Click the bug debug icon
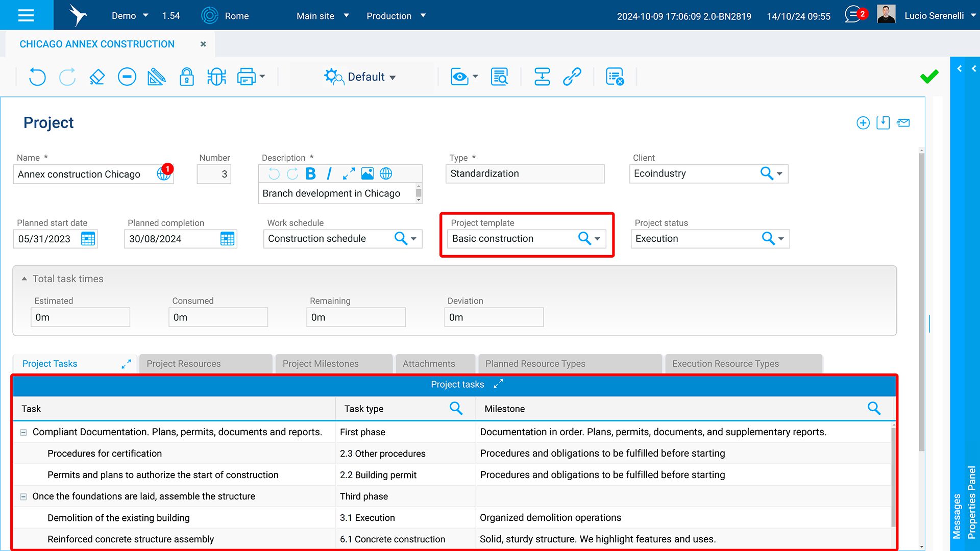Image resolution: width=980 pixels, height=551 pixels. pyautogui.click(x=216, y=77)
